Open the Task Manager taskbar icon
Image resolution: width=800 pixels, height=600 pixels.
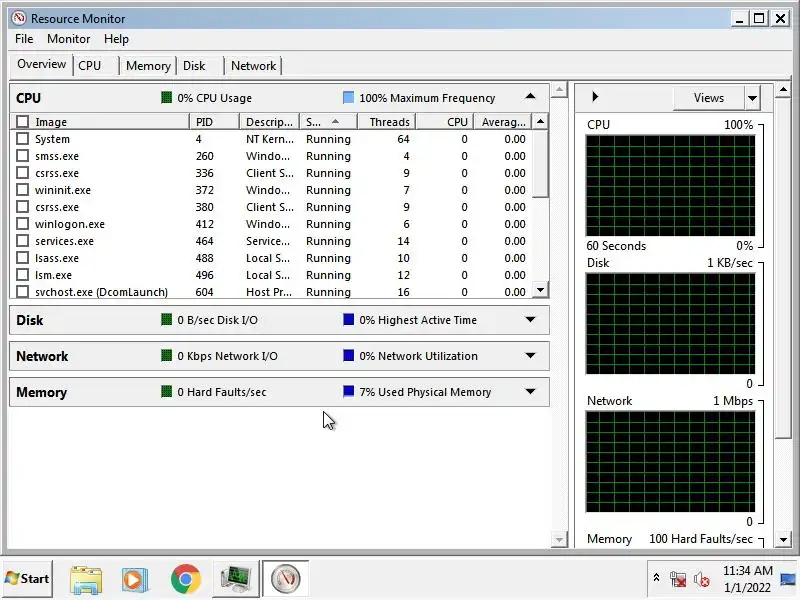pyautogui.click(x=235, y=579)
